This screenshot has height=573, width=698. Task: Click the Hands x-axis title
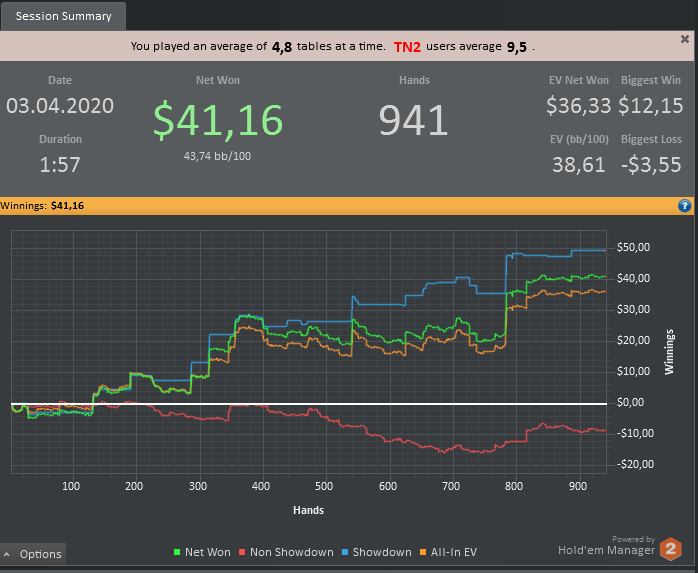(308, 510)
